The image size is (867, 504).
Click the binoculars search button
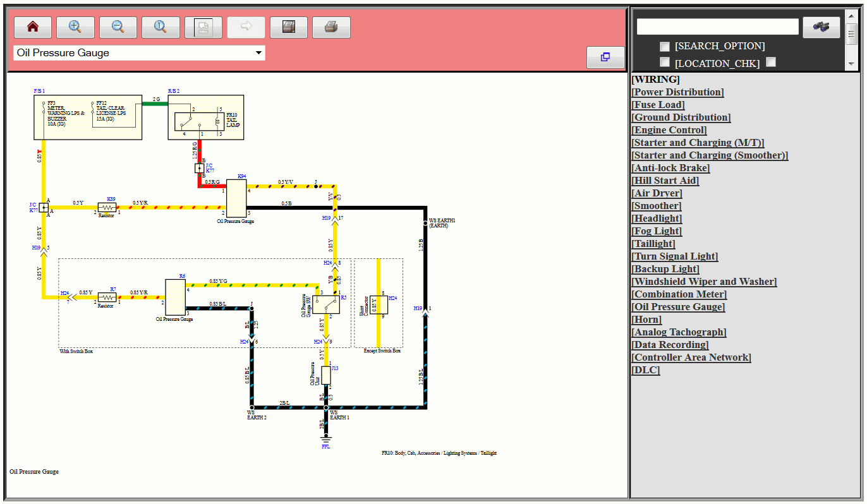[x=821, y=27]
